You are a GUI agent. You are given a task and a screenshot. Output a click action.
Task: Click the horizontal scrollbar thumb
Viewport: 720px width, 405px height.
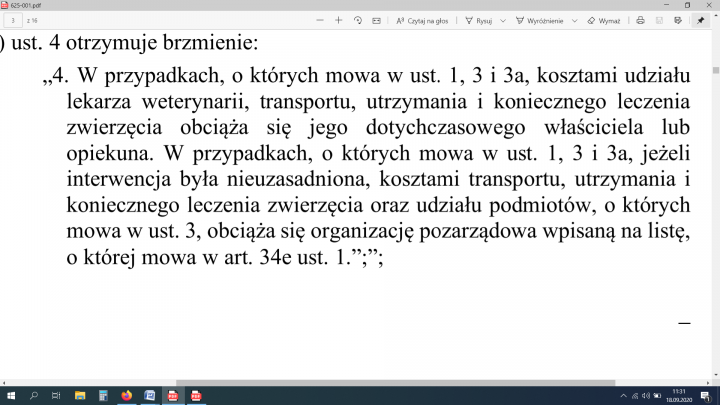coord(395,382)
